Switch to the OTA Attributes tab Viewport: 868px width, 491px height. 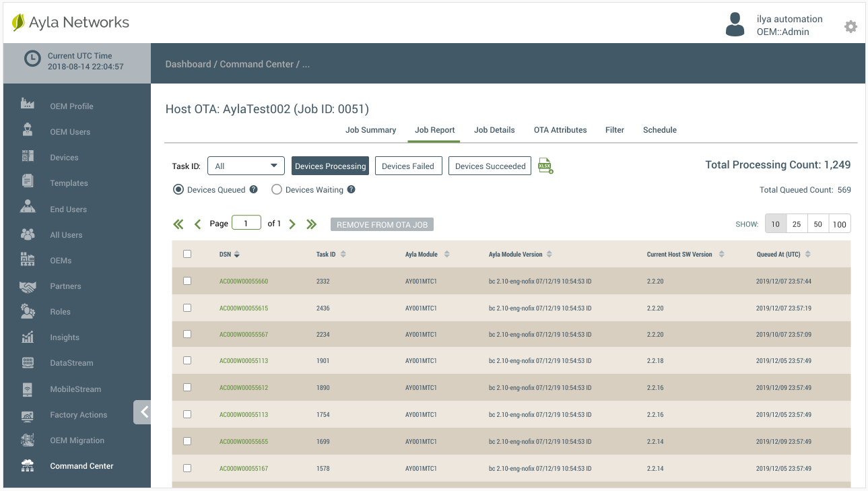pos(560,130)
